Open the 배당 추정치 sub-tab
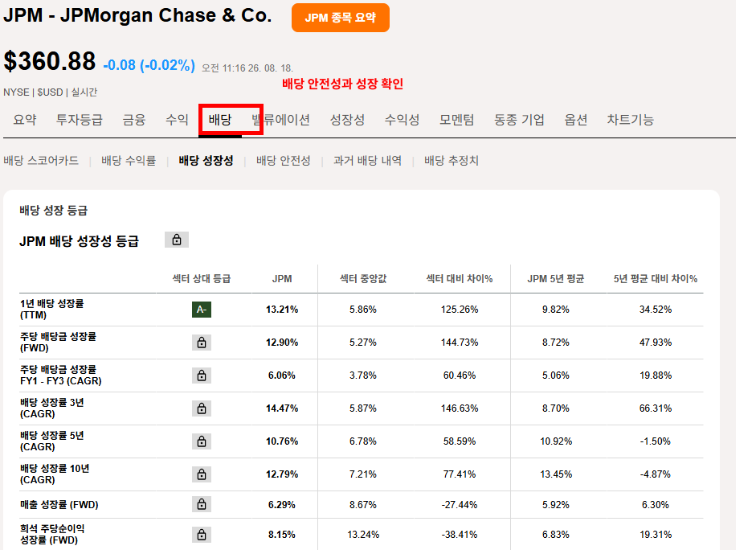Screen dimensions: 756x550 pyautogui.click(x=452, y=161)
